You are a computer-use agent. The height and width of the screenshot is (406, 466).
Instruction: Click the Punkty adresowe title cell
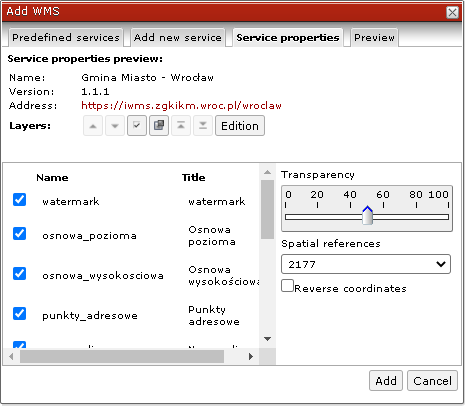click(214, 315)
